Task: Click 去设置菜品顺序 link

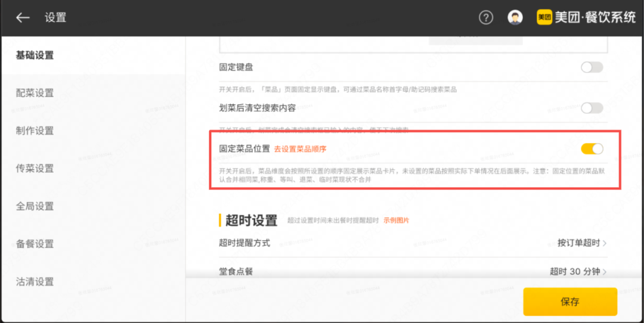Action: 300,149
